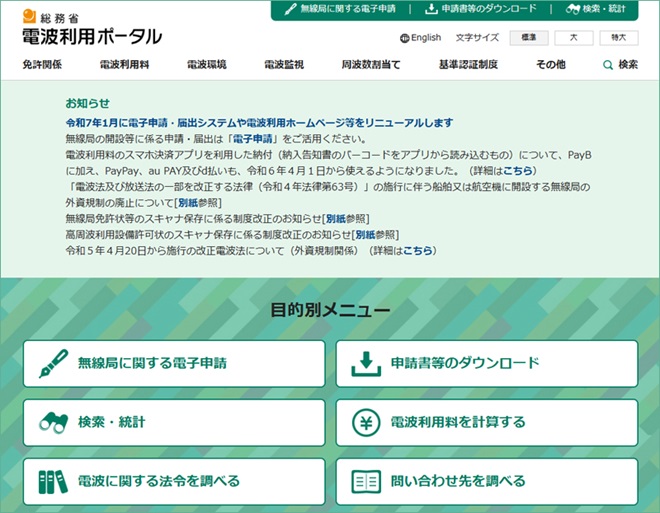
Task: Set font size to 特大
Action: coord(619,38)
